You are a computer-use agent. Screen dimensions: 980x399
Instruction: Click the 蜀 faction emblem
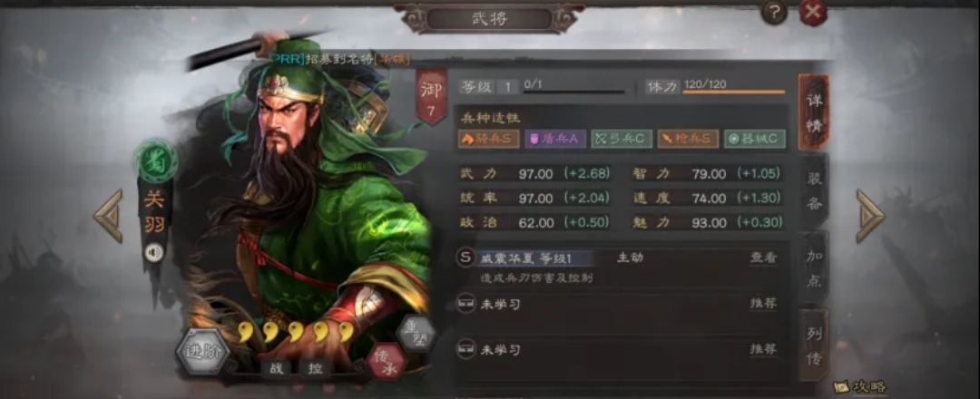pos(156,161)
